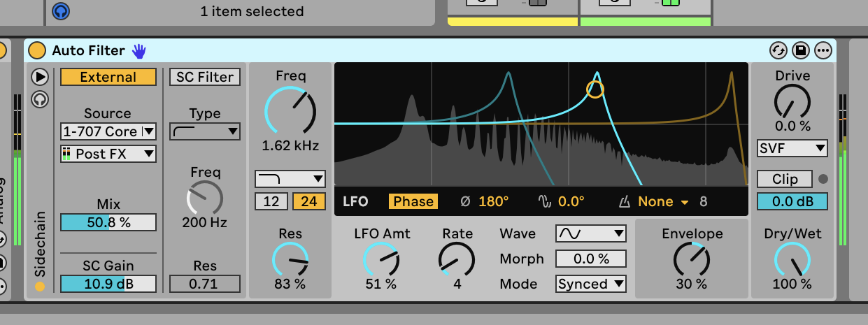Click the clip indicator dot beside Clip
The width and height of the screenshot is (868, 325).
(x=823, y=179)
